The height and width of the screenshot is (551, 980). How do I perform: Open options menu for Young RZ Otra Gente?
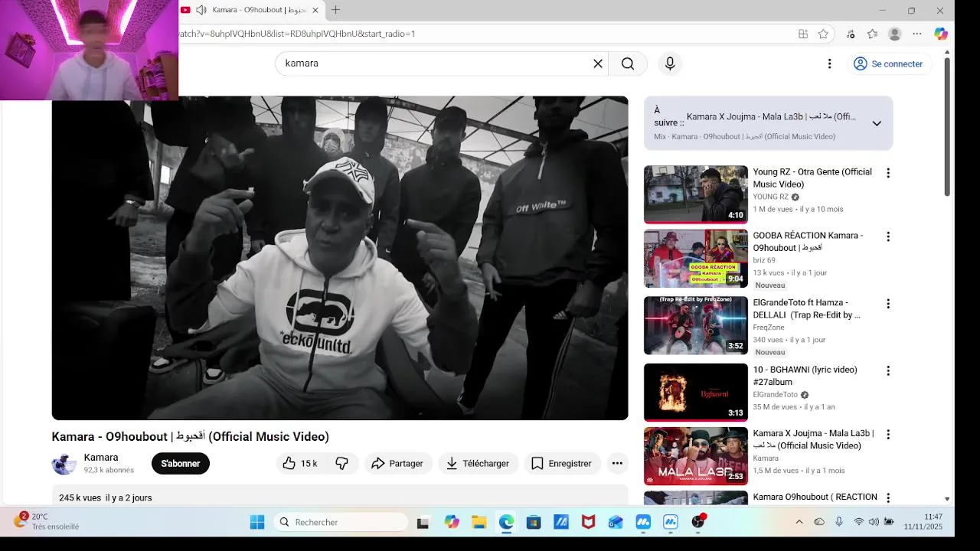point(888,173)
